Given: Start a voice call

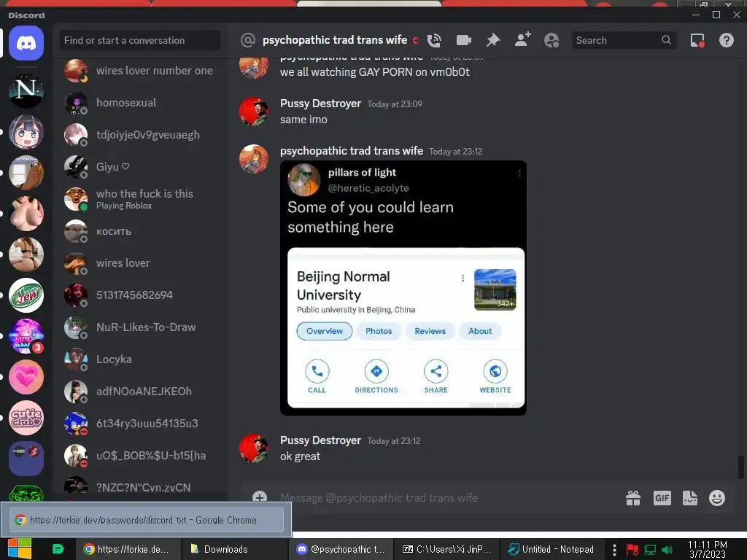Looking at the screenshot, I should tap(434, 41).
